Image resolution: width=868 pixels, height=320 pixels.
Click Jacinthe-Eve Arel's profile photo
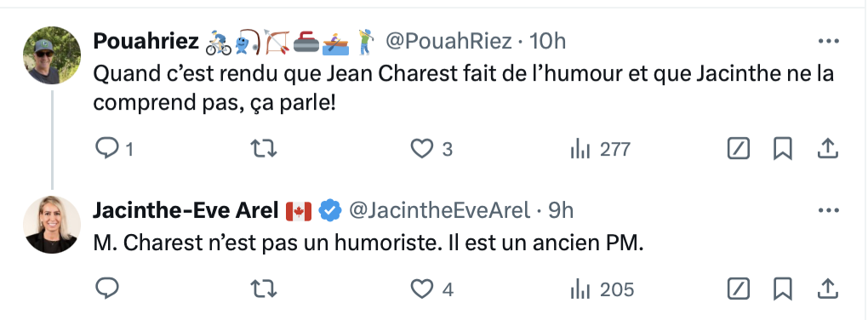coord(52,225)
